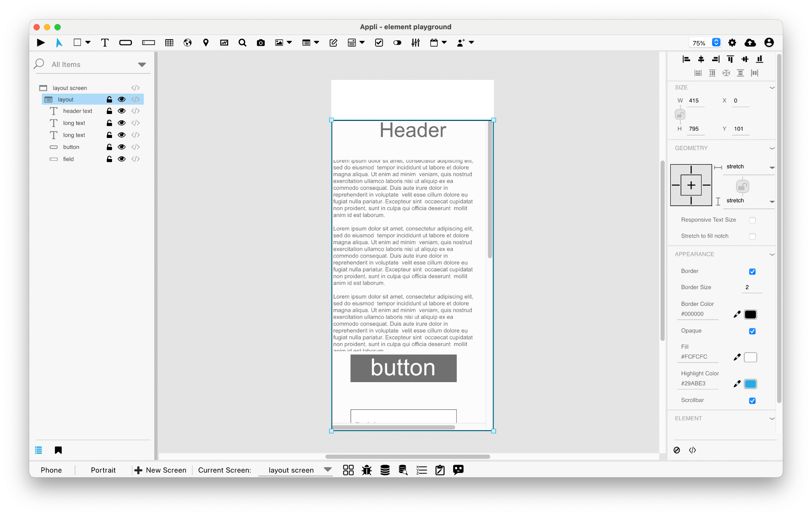Hide the button layer with eye icon

point(121,147)
